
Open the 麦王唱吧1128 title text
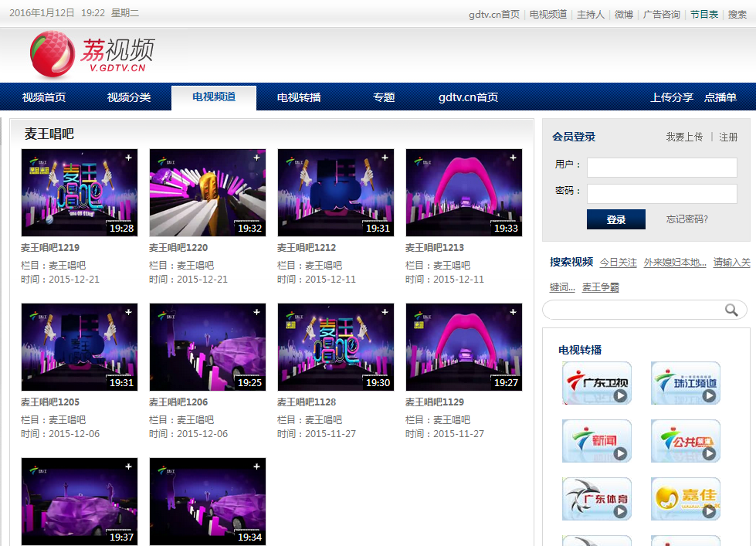(x=307, y=402)
